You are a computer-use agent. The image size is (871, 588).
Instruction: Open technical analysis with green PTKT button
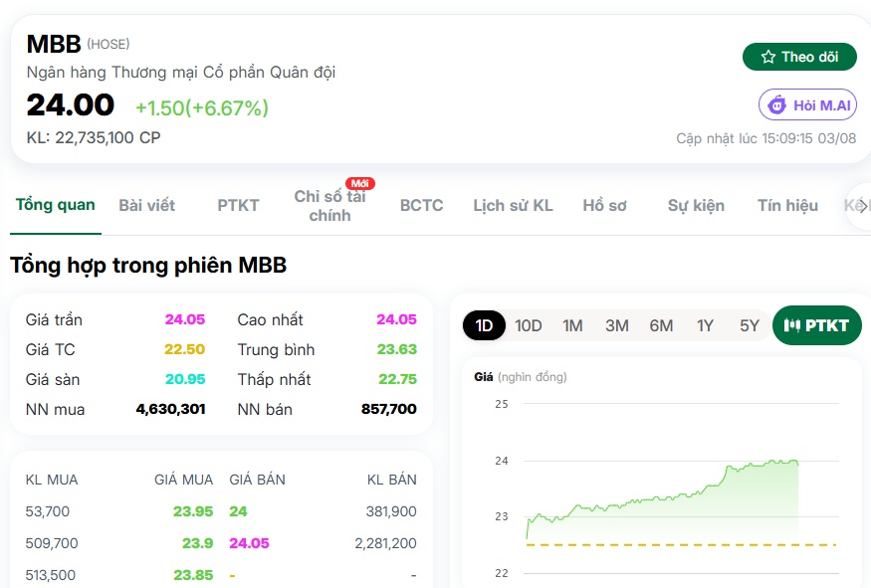[x=817, y=325]
